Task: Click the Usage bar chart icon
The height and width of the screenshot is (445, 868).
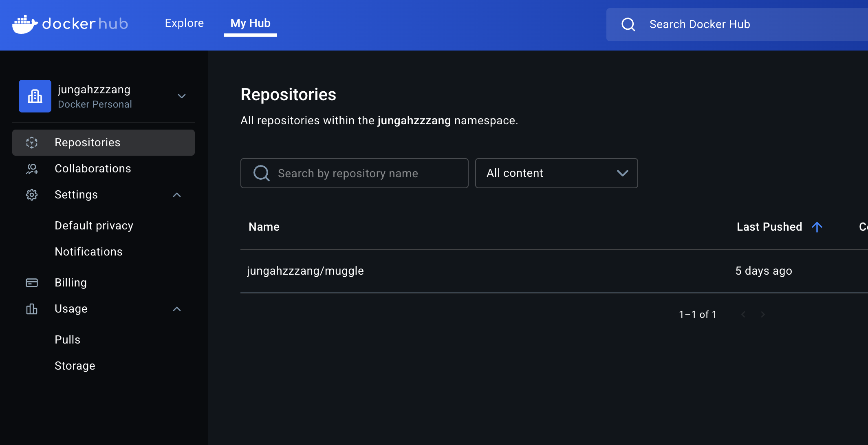Action: pyautogui.click(x=32, y=309)
